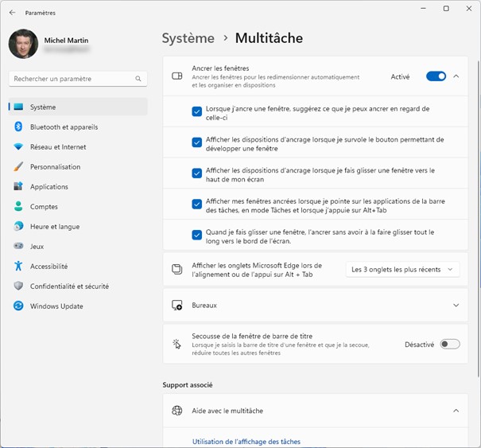Open Bluetooth et appareils settings icon
The height and width of the screenshot is (448, 481).
18,127
